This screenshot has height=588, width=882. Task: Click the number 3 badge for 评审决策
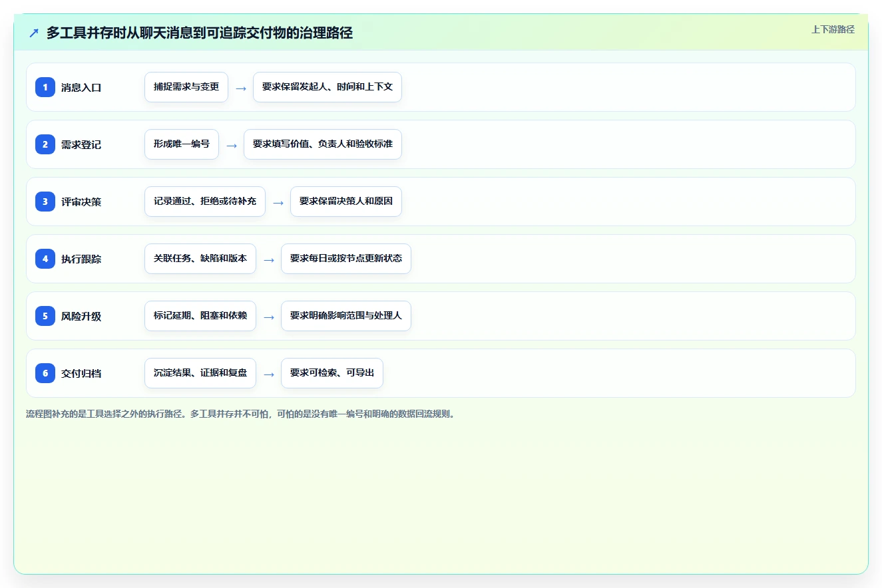tap(45, 201)
